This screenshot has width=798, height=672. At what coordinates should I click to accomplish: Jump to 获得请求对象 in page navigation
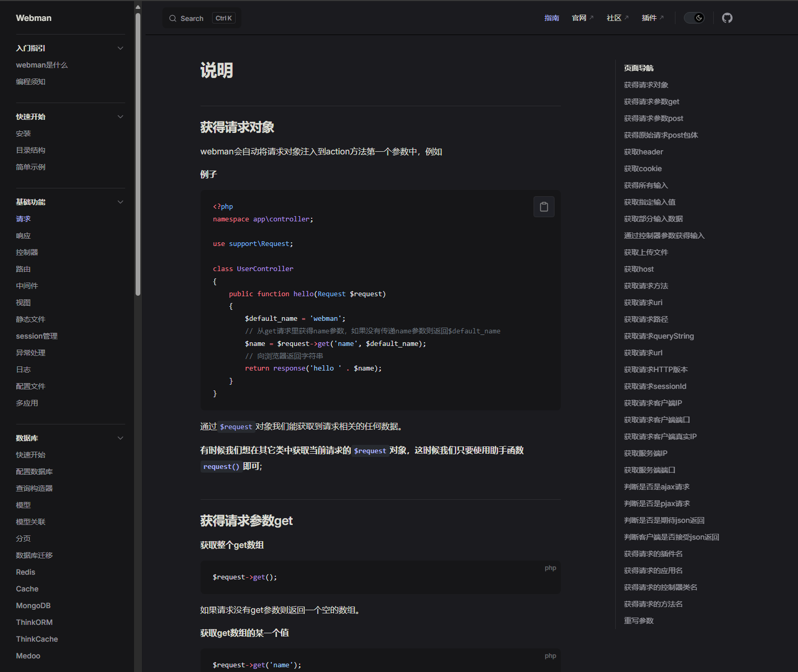click(646, 85)
